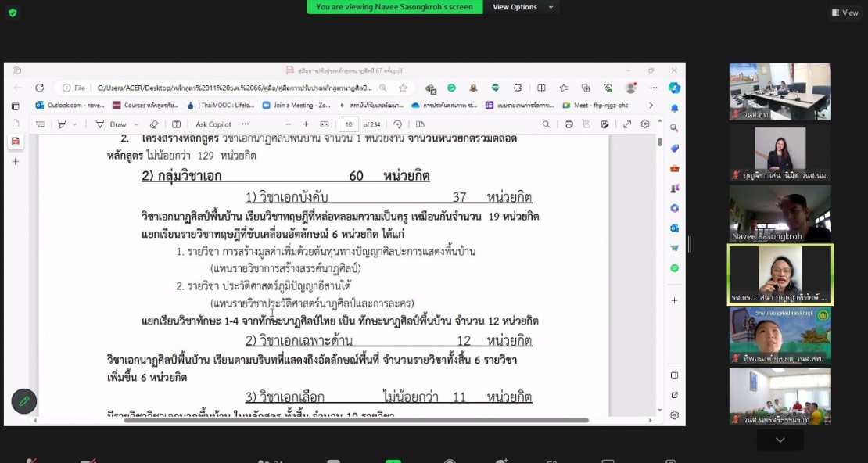Expand the View Options dropdown

524,7
